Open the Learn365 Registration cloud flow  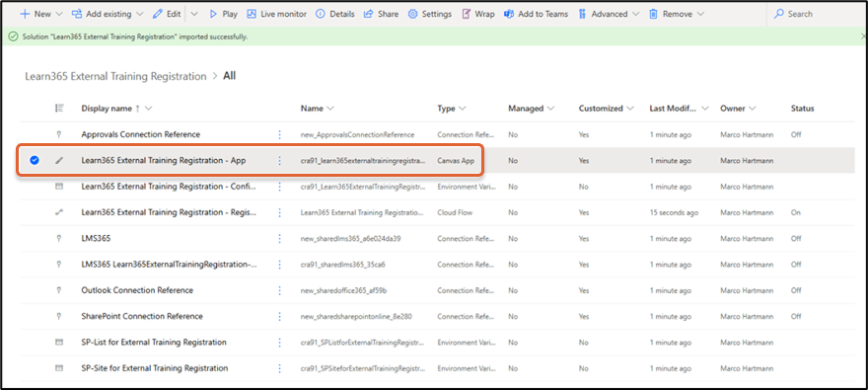pyautogui.click(x=169, y=212)
